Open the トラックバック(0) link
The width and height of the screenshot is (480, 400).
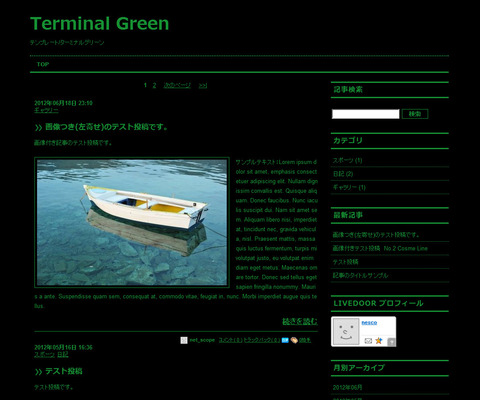262,340
